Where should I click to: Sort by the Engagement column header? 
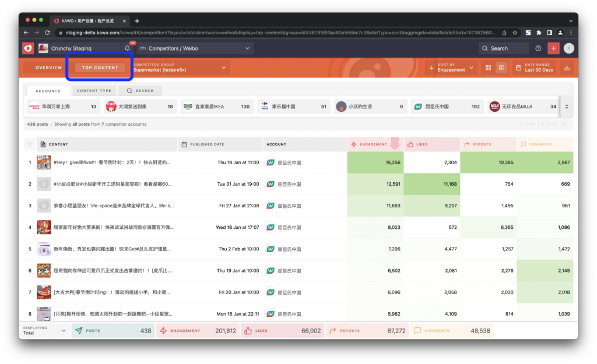click(x=375, y=144)
